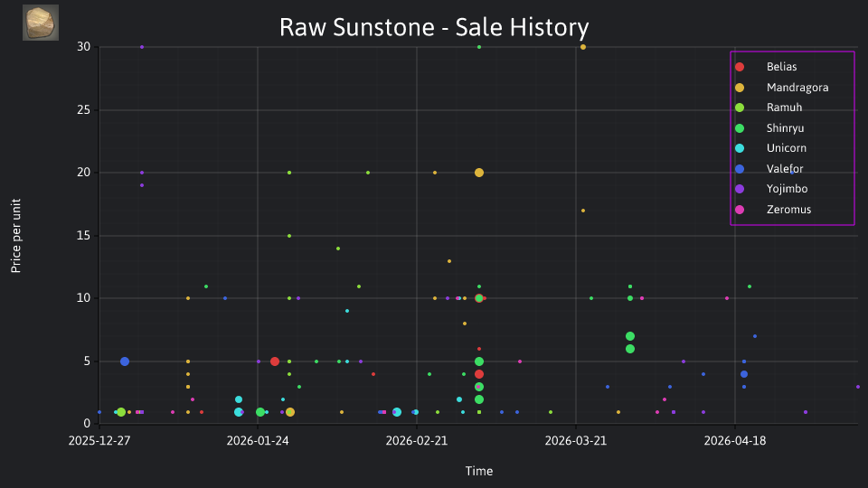Screen dimensions: 868x488
Task: Click the large Shinryu point at price 7
Action: tap(630, 336)
